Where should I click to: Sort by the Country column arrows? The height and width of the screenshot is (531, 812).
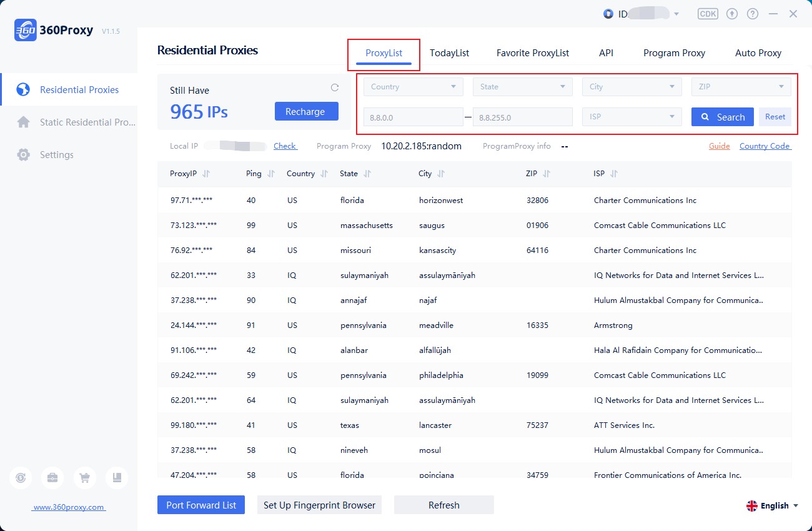click(x=324, y=174)
